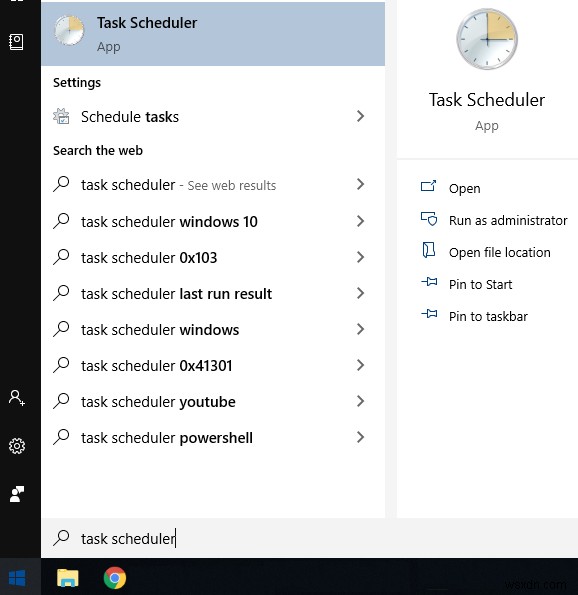Click the search box containing task scheduler
578x595 pixels.
tap(309, 538)
